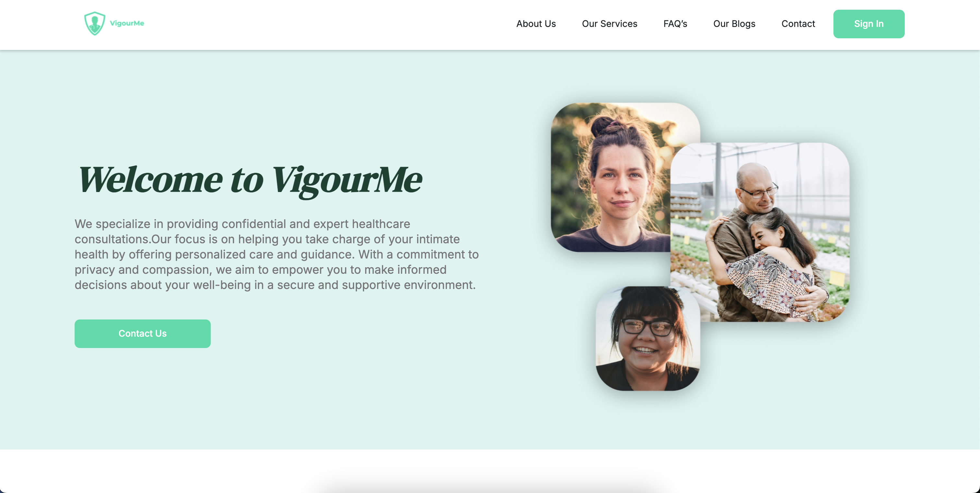The width and height of the screenshot is (980, 493).
Task: Open the About Us page
Action: coord(536,24)
